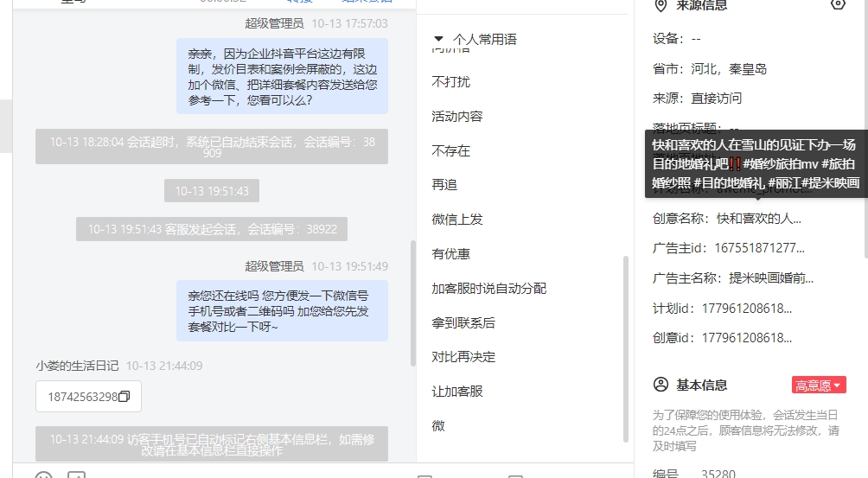
Task: Click the 客服发起会话 notice 38922
Action: (x=212, y=229)
